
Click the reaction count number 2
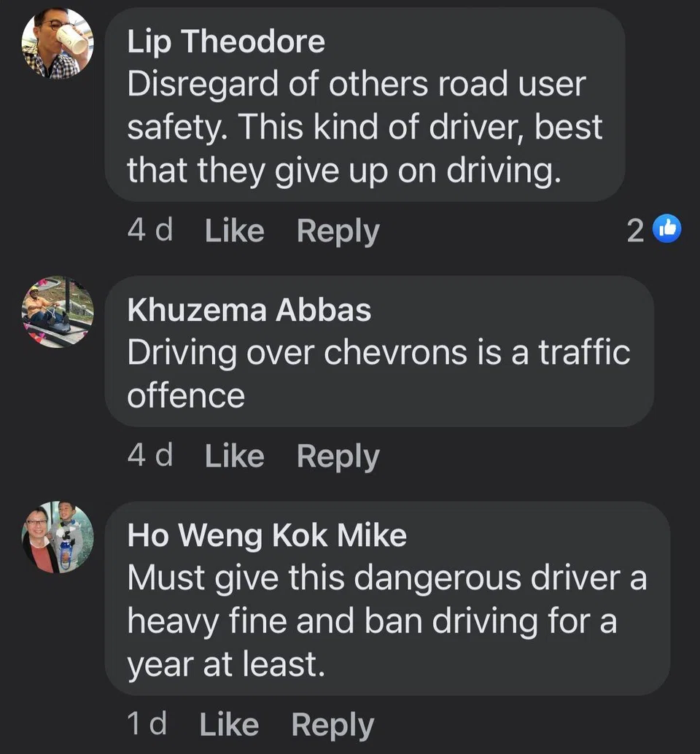pyautogui.click(x=635, y=231)
